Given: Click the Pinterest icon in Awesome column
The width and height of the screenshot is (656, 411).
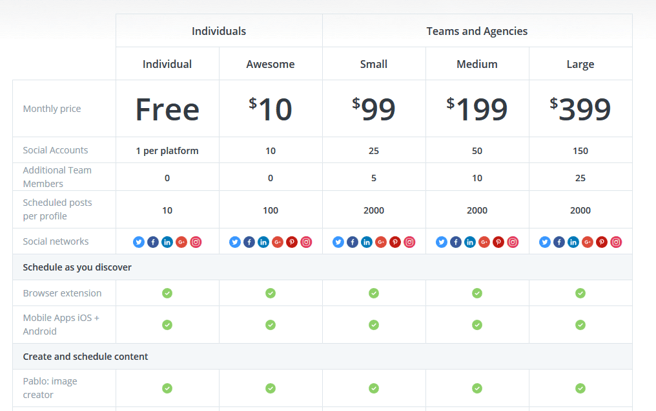Looking at the screenshot, I should tap(292, 242).
